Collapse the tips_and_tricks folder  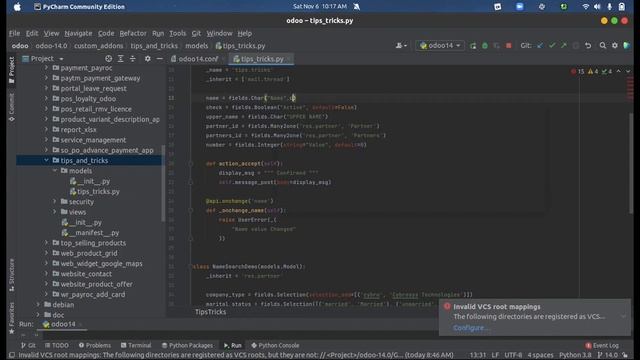click(46, 160)
